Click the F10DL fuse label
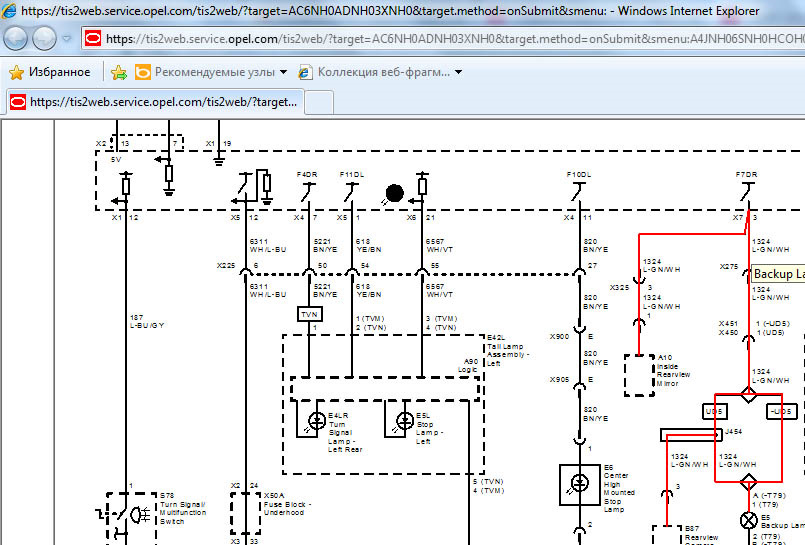Viewport: 805px width, 545px height. click(579, 174)
